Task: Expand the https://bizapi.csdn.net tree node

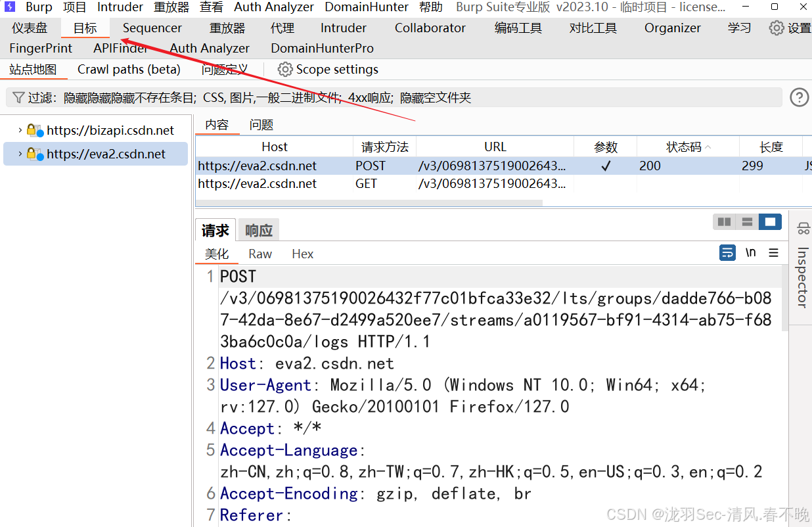Action: pyautogui.click(x=20, y=130)
